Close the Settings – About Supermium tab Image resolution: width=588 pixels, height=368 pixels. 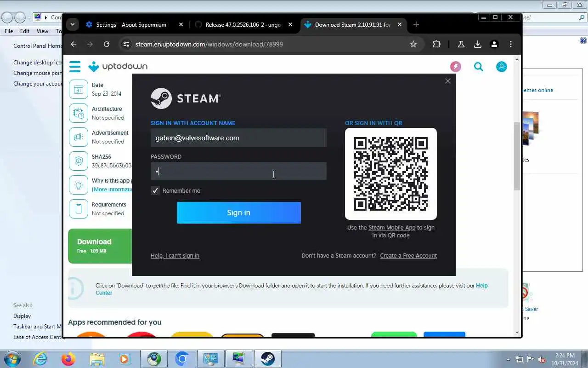click(181, 25)
